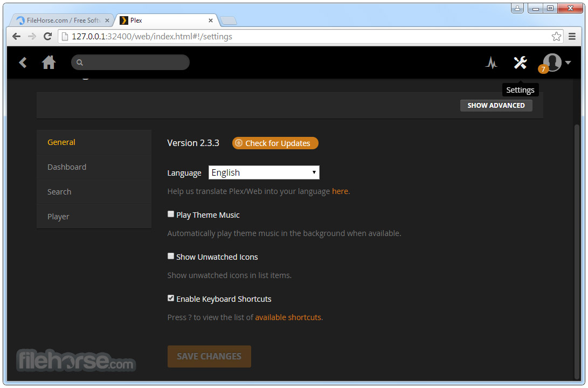Open the activity status pulse icon
This screenshot has height=388, width=588.
click(x=491, y=63)
